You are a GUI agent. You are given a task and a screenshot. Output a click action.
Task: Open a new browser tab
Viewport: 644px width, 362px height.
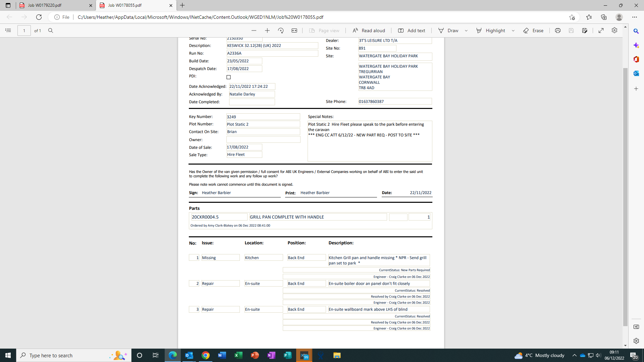click(182, 5)
